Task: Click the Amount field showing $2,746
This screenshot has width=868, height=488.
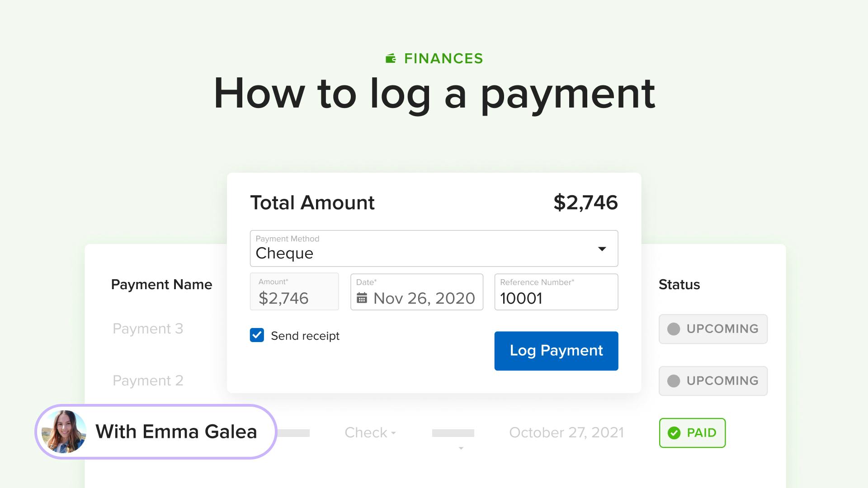Action: (294, 291)
